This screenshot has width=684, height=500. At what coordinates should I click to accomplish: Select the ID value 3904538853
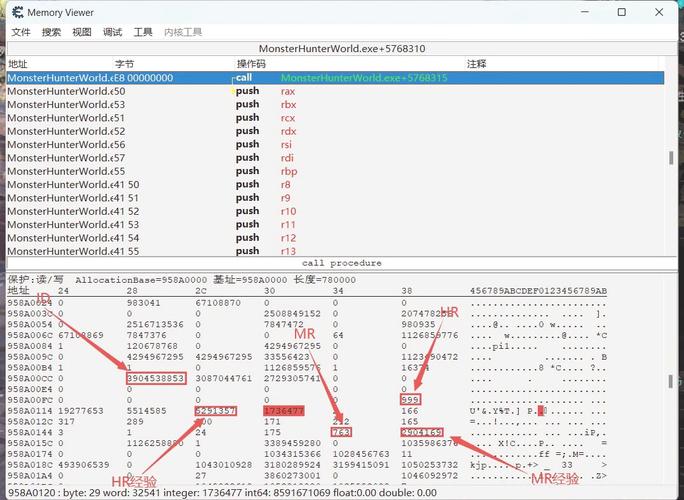(x=156, y=378)
